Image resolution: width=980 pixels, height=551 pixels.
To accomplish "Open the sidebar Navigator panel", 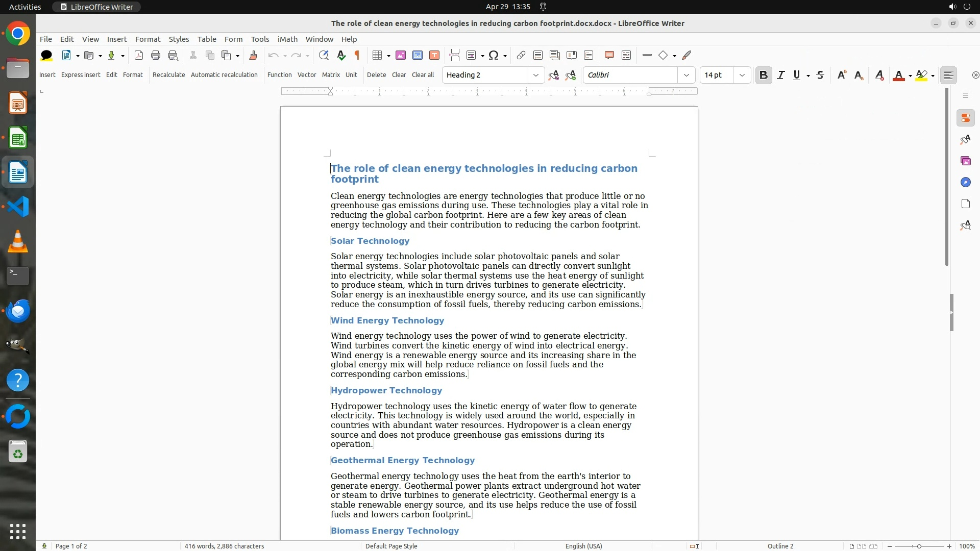I will (x=965, y=182).
